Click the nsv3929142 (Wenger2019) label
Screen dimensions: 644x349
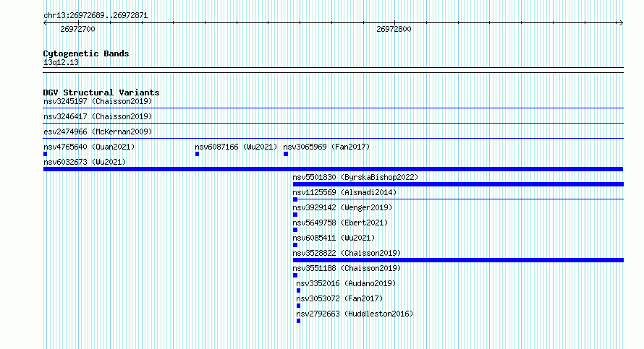tap(342, 207)
